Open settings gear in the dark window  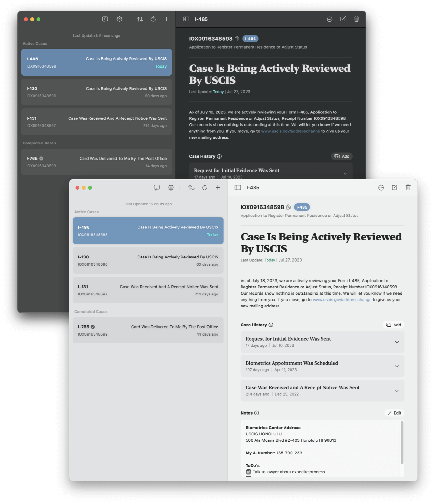[119, 19]
